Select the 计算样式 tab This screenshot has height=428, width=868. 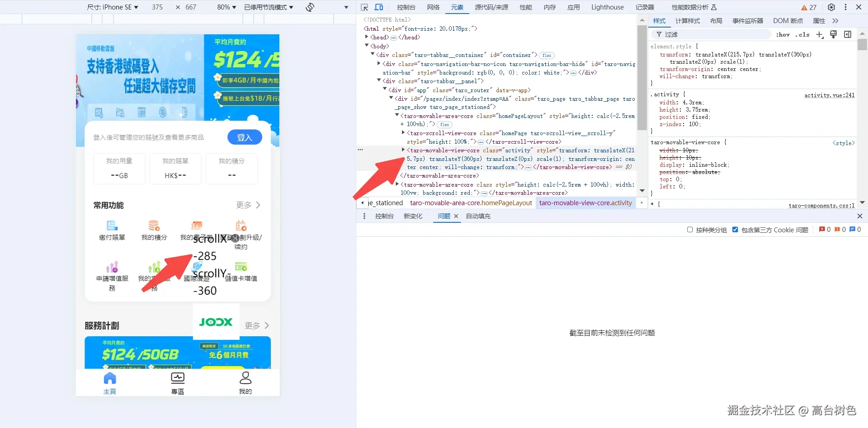[x=688, y=21]
